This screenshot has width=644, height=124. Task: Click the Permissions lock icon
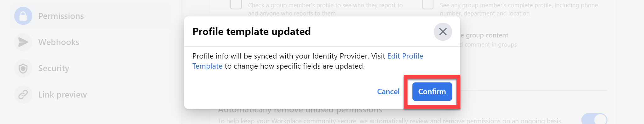[23, 16]
